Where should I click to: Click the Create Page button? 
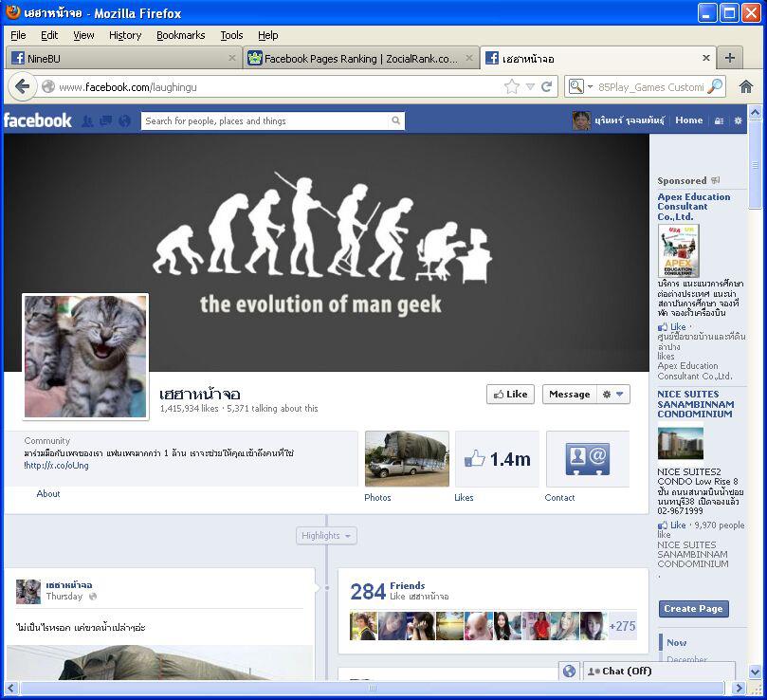[693, 609]
